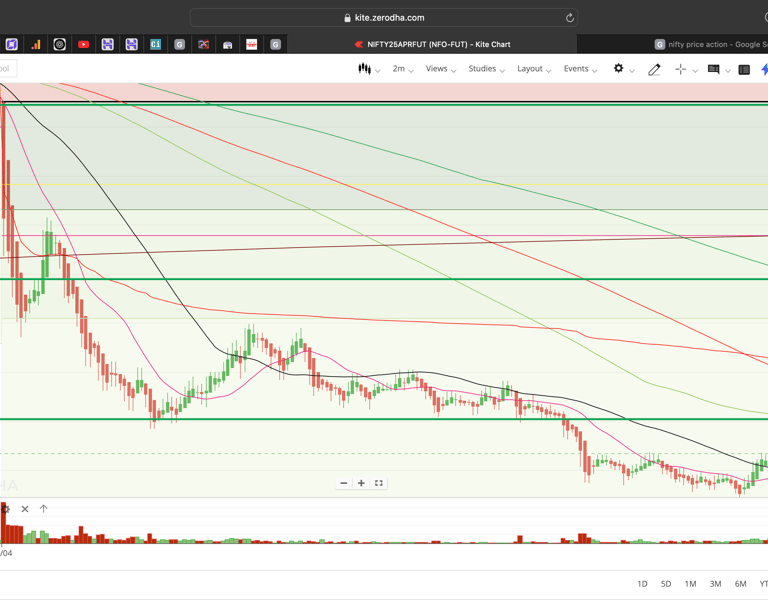
Task: Open chart settings gear menu
Action: pos(619,69)
